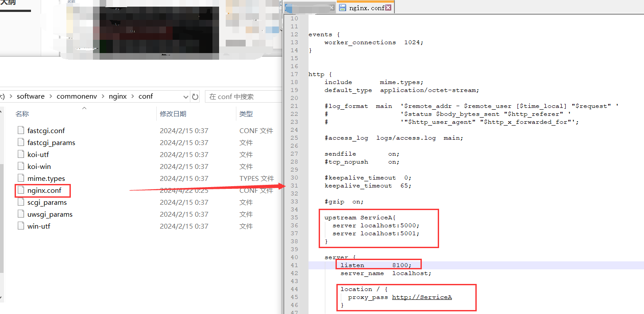Sort files by 类型 column header

(246, 114)
